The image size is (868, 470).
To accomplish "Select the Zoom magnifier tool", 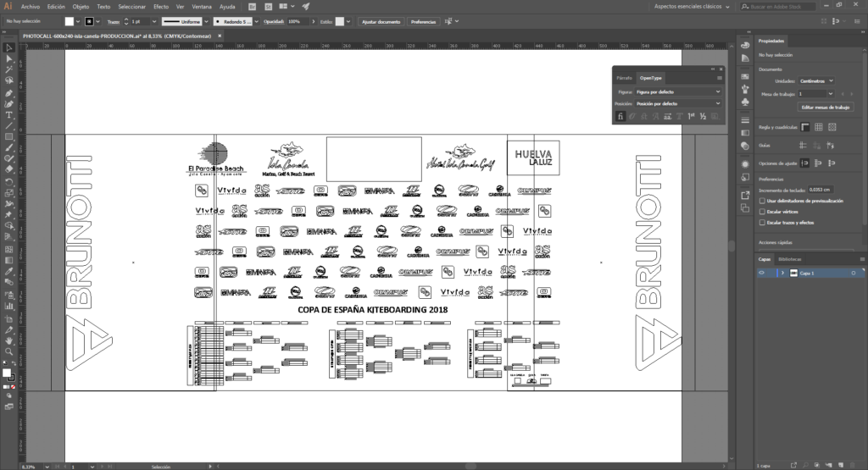I will coord(8,351).
